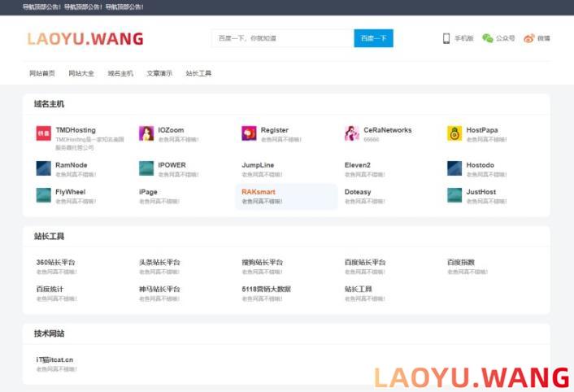Click the yellow HostPapa icon

(454, 133)
